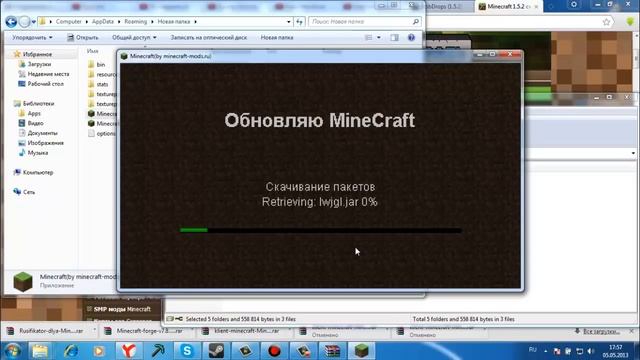
Task: Select Сеть in the navigation pane
Action: [29, 192]
